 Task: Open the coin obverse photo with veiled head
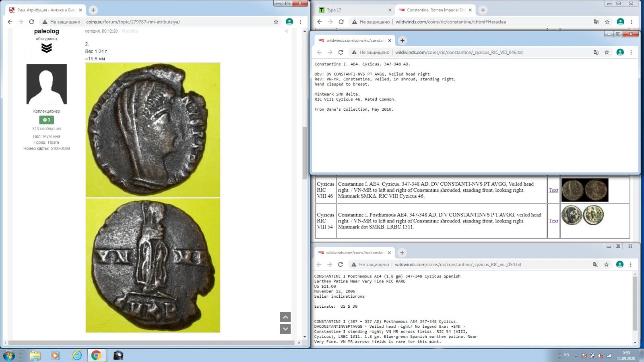click(x=153, y=130)
